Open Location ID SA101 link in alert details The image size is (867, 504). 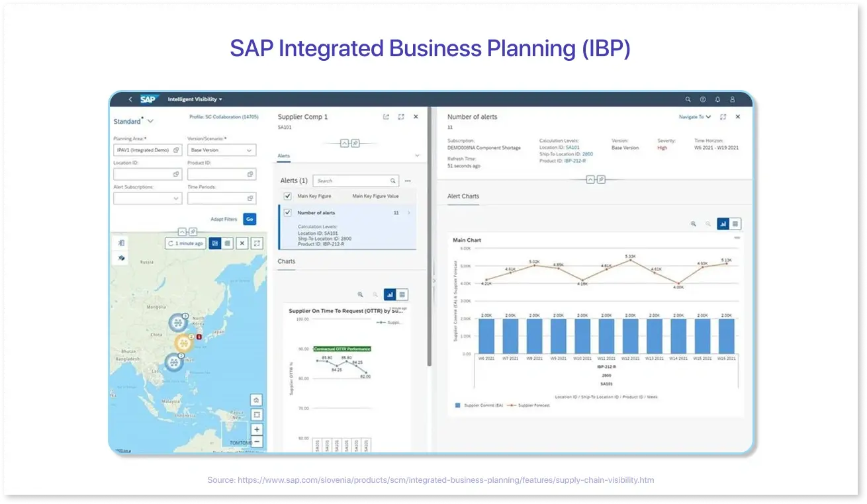point(572,147)
